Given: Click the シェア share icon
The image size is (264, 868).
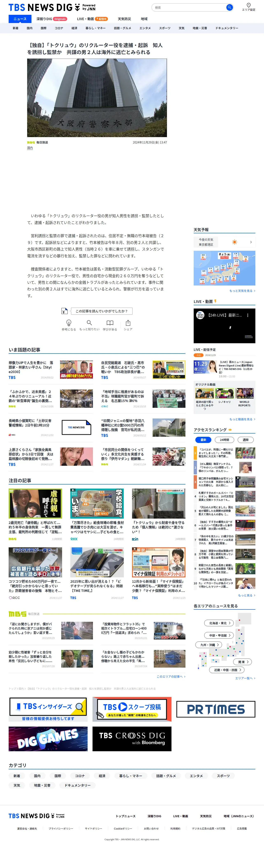Looking at the screenshot, I should pyautogui.click(x=128, y=322).
